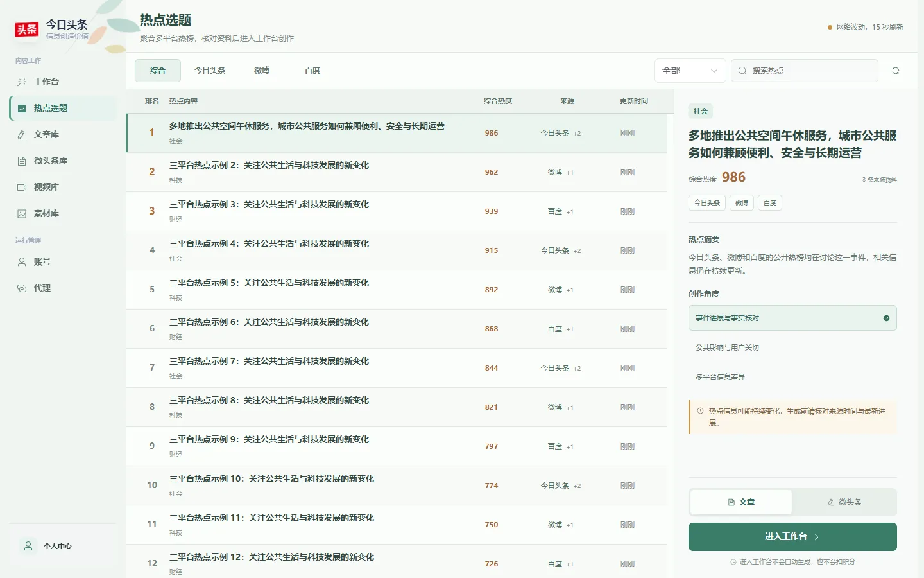Click the pen icon on 微头条 tab
This screenshot has width=924, height=578.
click(x=831, y=502)
